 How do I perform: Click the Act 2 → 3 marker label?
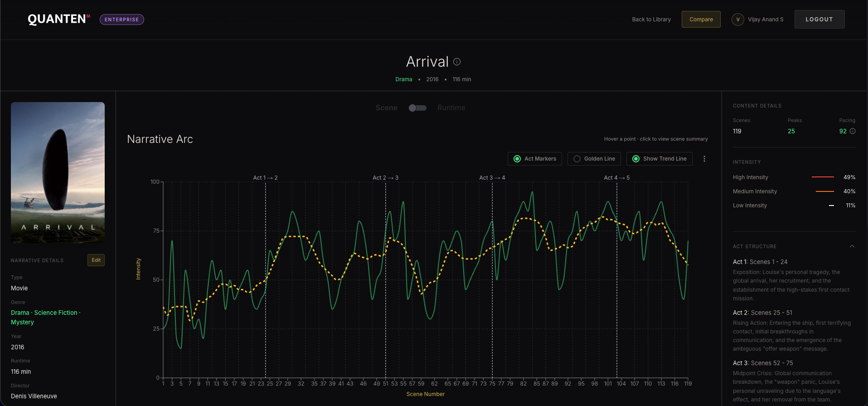click(385, 178)
